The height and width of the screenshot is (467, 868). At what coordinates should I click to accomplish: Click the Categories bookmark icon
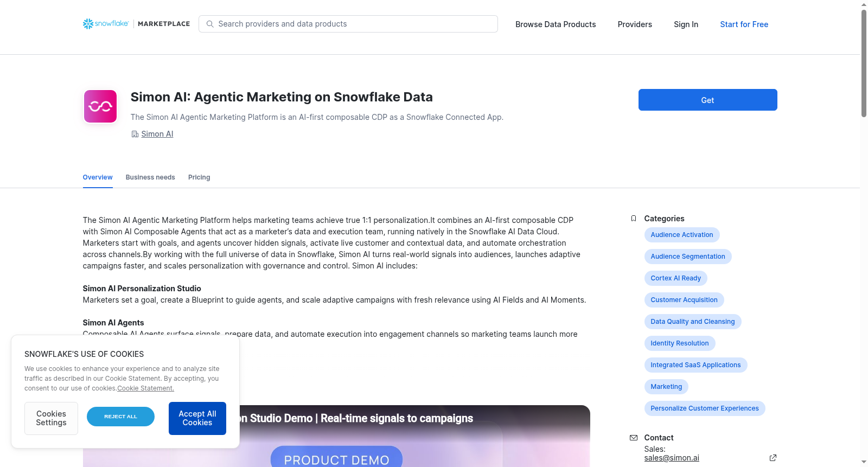point(634,219)
